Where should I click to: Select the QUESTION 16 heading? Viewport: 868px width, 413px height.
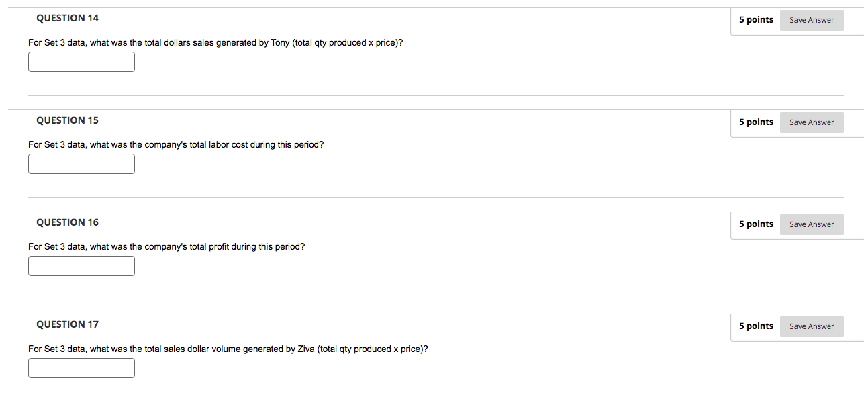click(67, 222)
